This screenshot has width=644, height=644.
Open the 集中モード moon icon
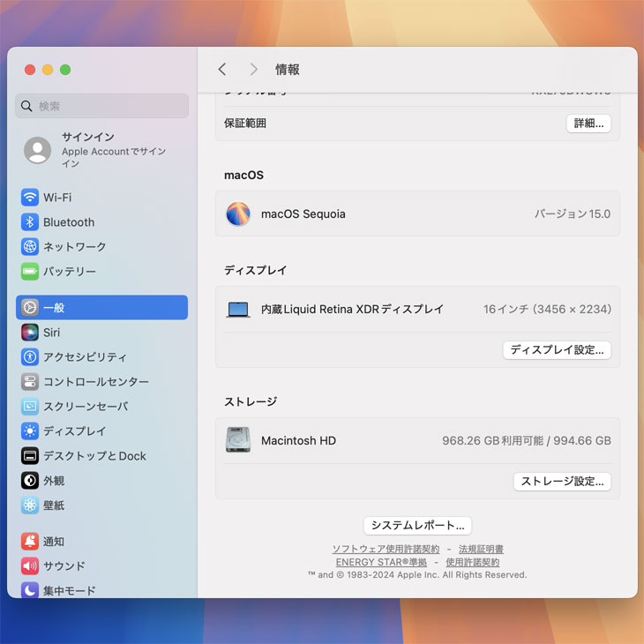[30, 590]
